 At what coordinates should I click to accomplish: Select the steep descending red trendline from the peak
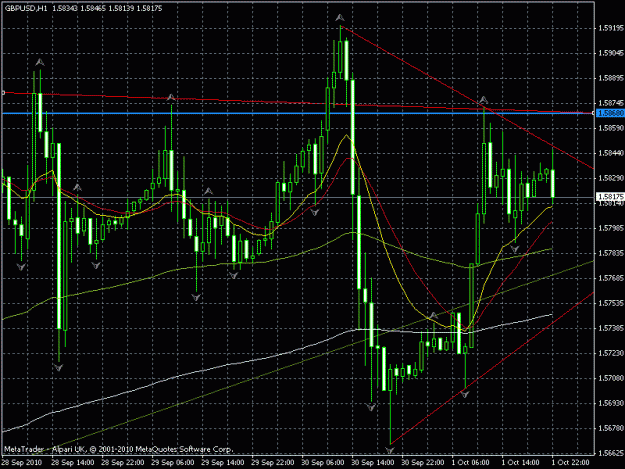tap(467, 98)
